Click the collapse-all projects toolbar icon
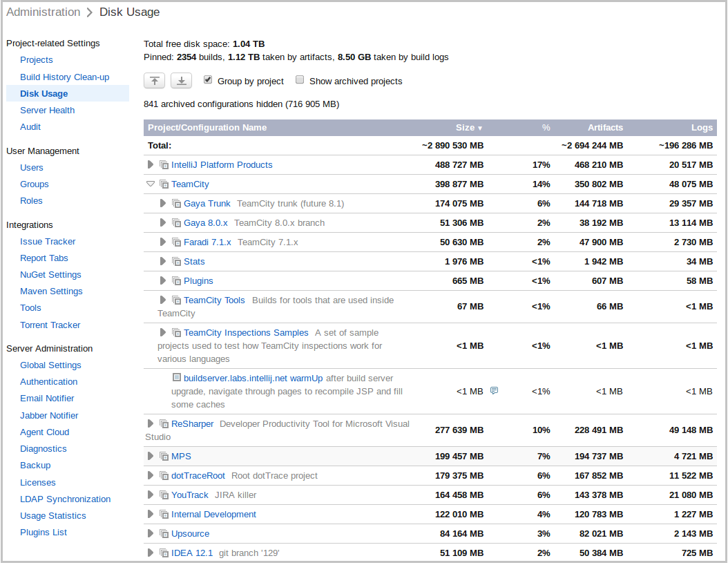728x565 pixels. (x=154, y=81)
